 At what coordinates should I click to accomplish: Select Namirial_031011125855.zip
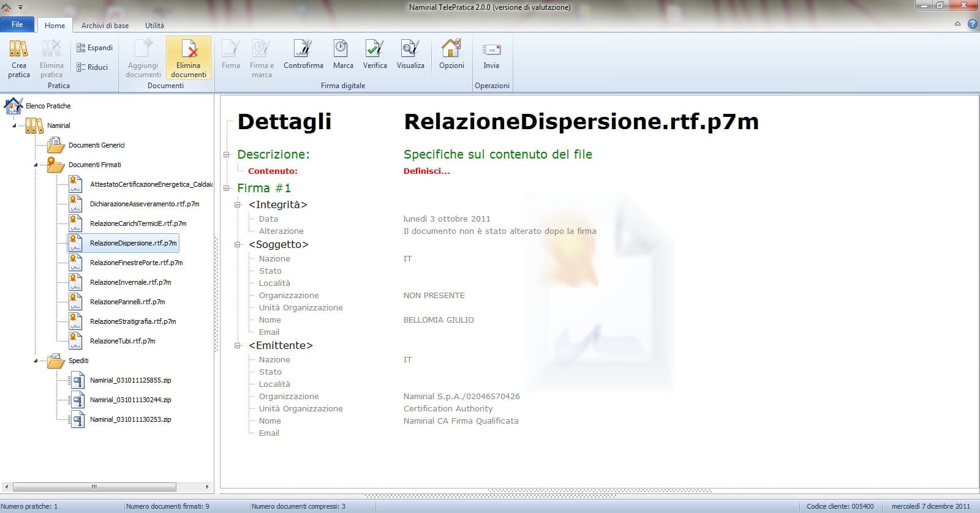point(130,380)
